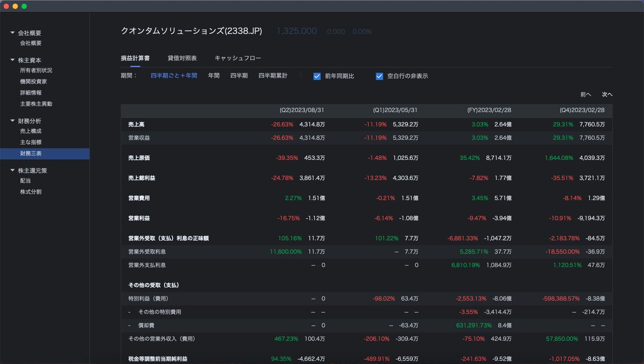The width and height of the screenshot is (644, 364).
Task: Click the company title クオンタムソリューションズ(2338.JP)
Action: pyautogui.click(x=192, y=31)
